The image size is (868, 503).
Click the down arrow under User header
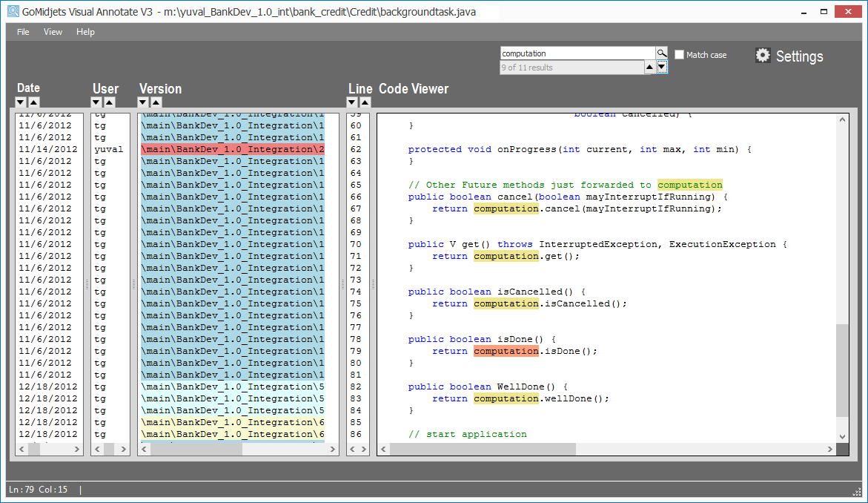click(96, 102)
